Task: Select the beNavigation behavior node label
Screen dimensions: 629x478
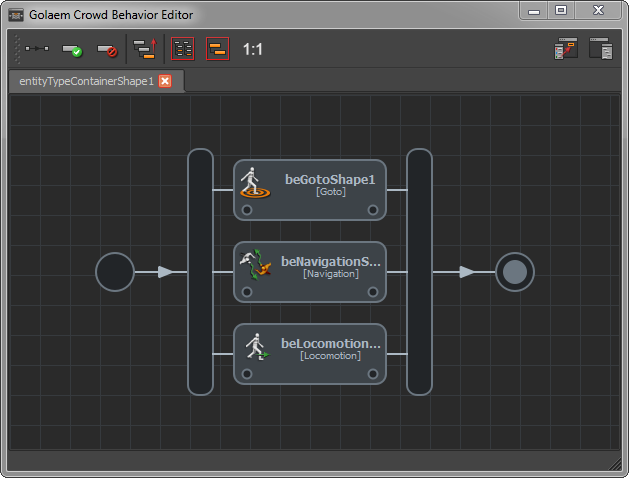Action: click(331, 262)
